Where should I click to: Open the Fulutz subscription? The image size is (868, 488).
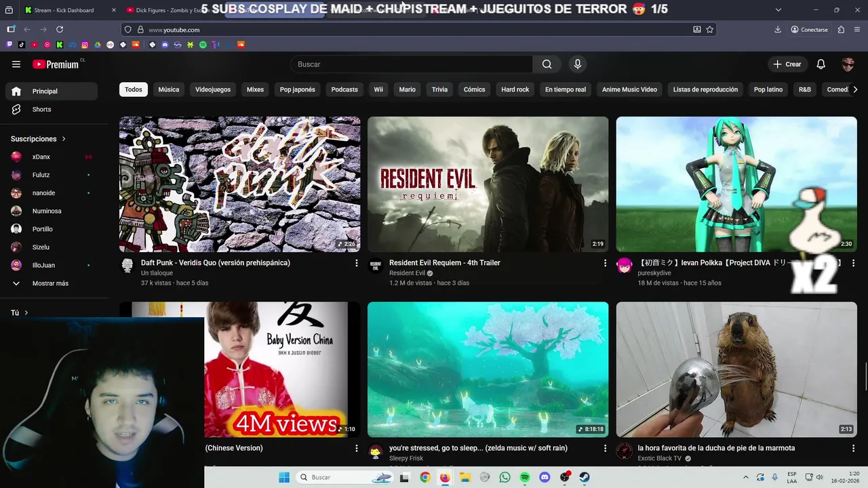[x=52, y=175]
